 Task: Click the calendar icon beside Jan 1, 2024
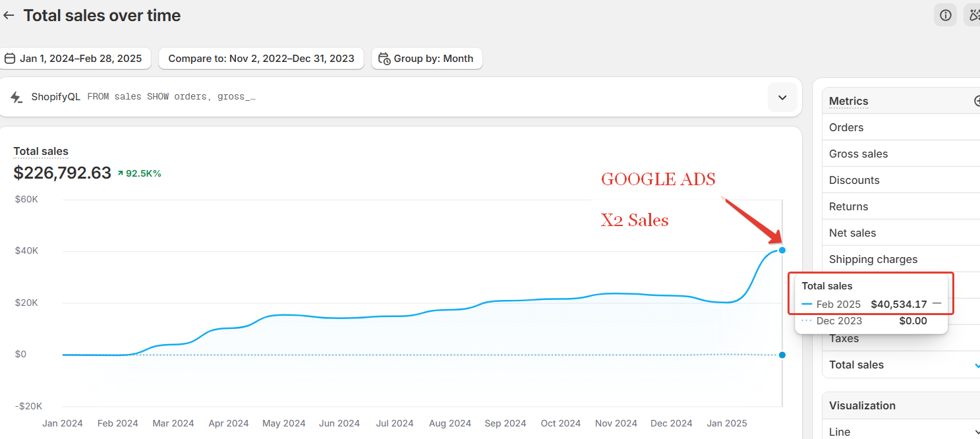tap(10, 59)
